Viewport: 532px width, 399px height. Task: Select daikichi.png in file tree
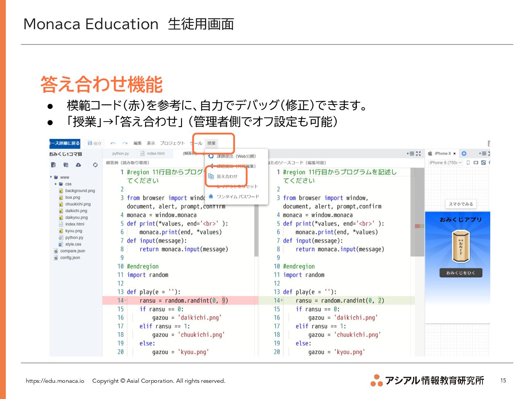coord(73,211)
